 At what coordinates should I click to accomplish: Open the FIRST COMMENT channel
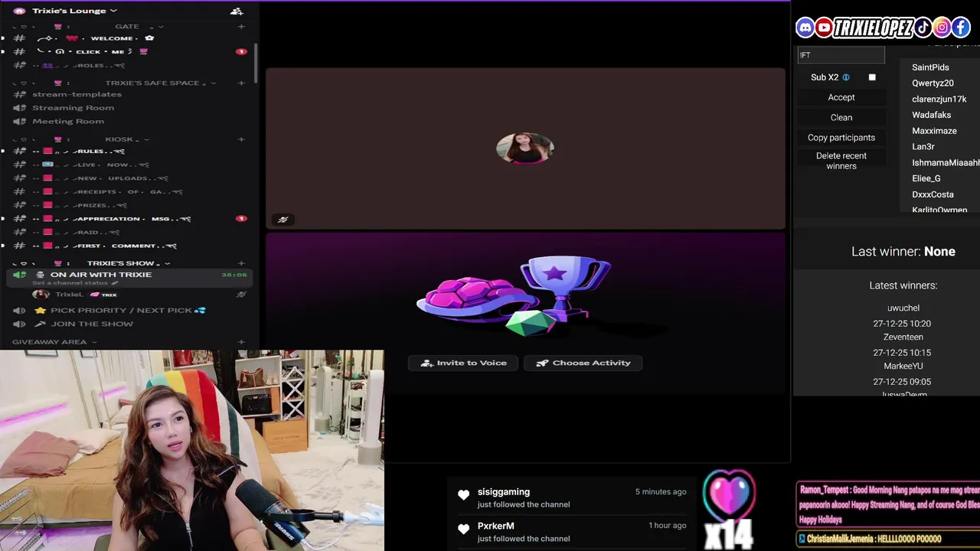(x=126, y=246)
